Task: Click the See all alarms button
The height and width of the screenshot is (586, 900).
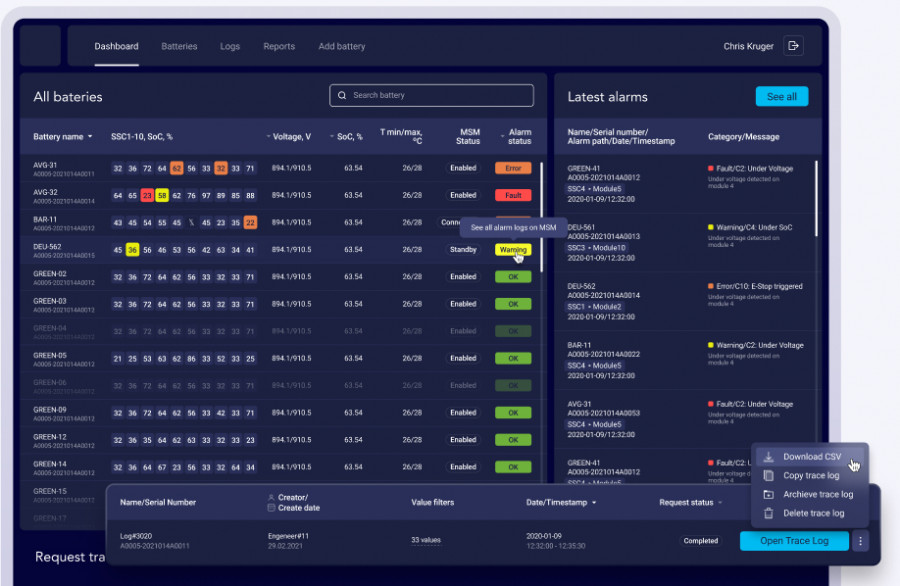Action: coord(781,97)
